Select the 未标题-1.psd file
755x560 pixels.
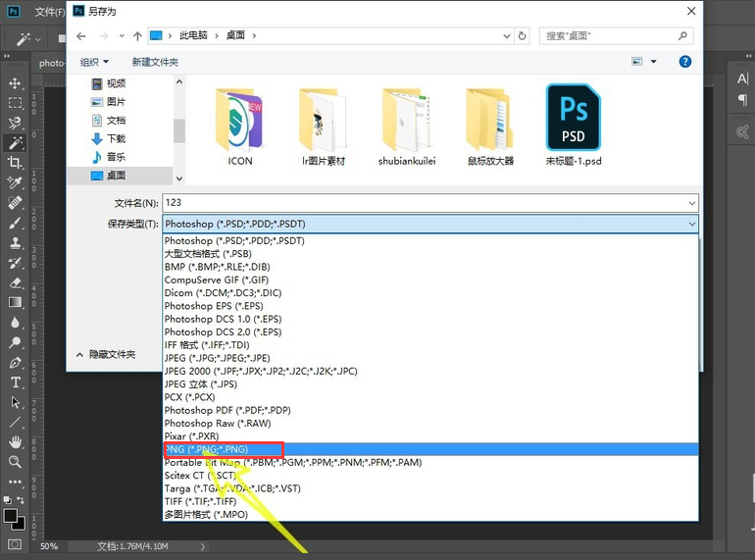(x=573, y=126)
